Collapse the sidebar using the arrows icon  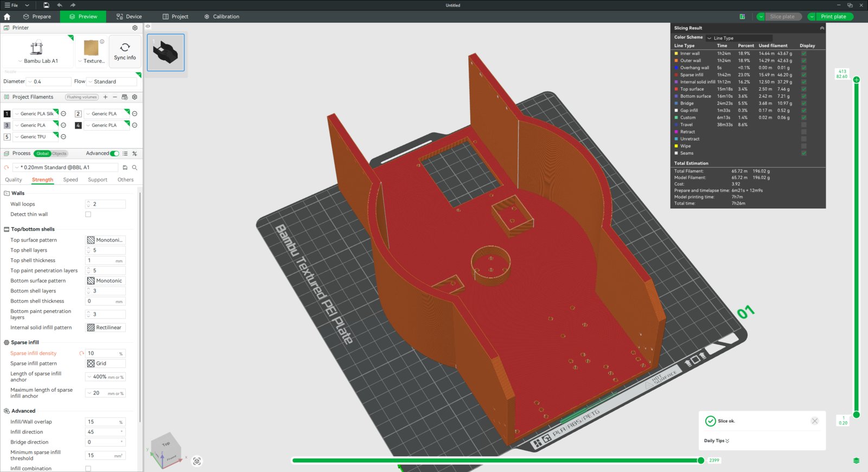148,26
